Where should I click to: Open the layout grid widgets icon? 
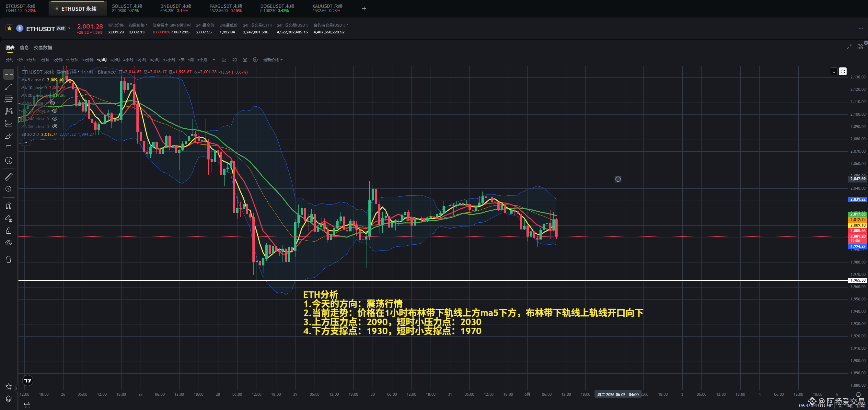pos(860,47)
